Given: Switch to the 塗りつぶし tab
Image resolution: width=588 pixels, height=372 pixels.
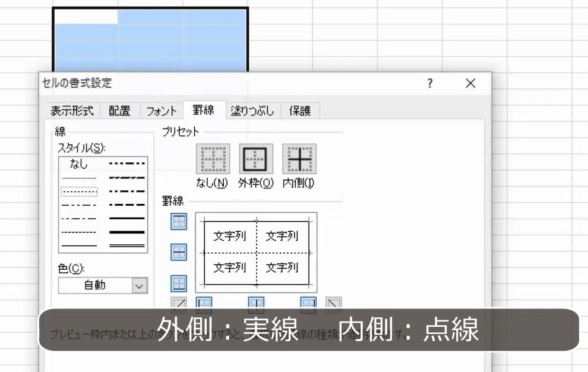Looking at the screenshot, I should (252, 111).
